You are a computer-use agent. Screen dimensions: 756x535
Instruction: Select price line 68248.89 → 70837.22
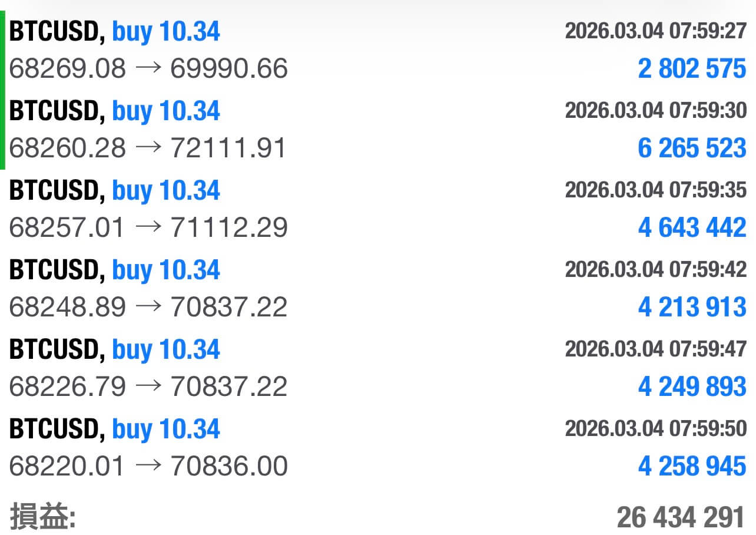click(148, 307)
